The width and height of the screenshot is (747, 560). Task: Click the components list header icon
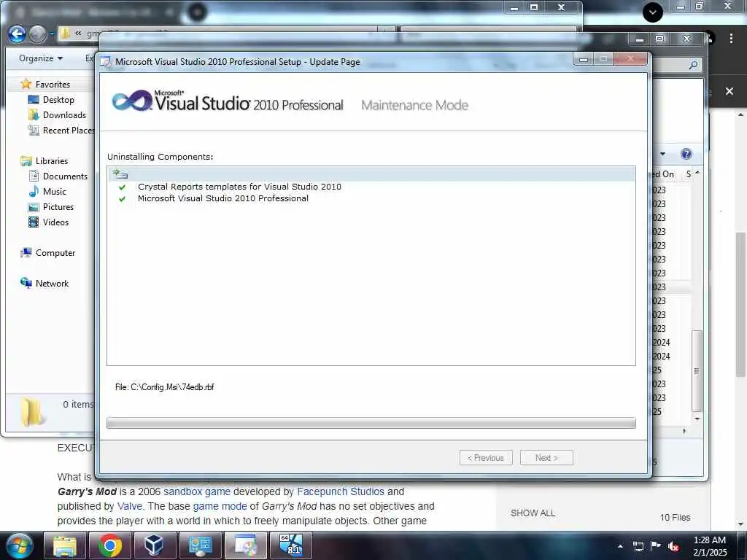(120, 174)
